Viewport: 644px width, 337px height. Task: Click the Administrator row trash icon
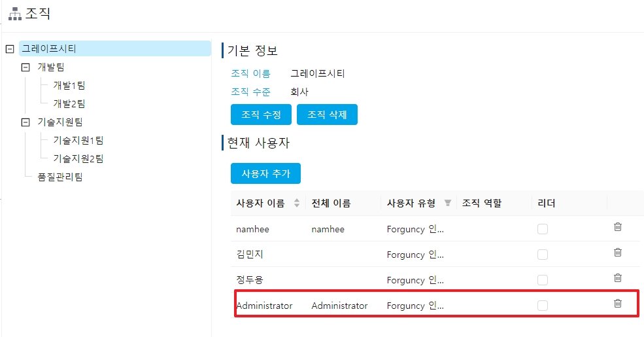617,304
